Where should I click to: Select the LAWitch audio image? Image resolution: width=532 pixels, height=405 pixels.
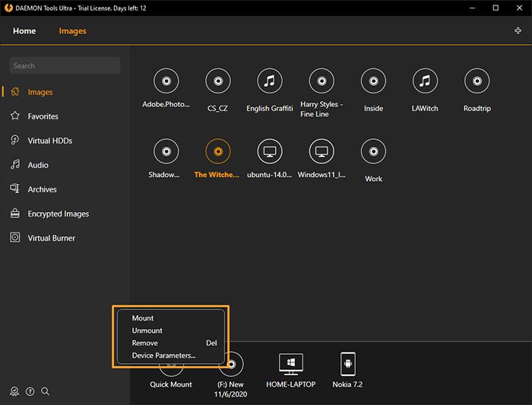tap(425, 81)
